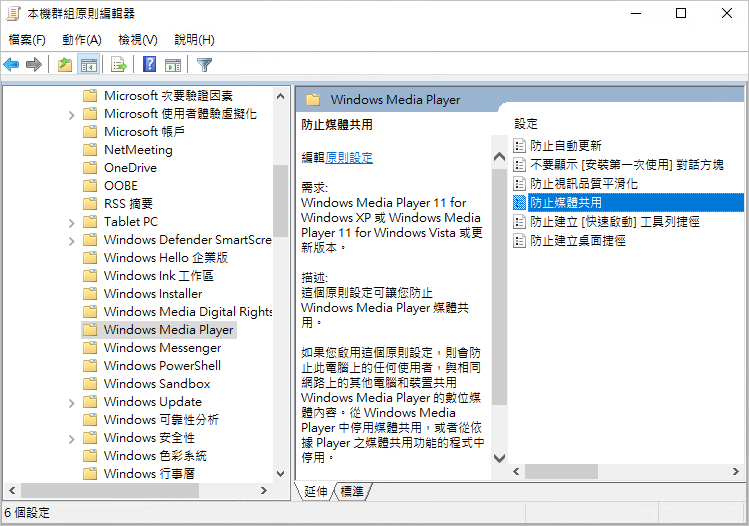
Task: Open the 說明(H) menu
Action: point(194,40)
